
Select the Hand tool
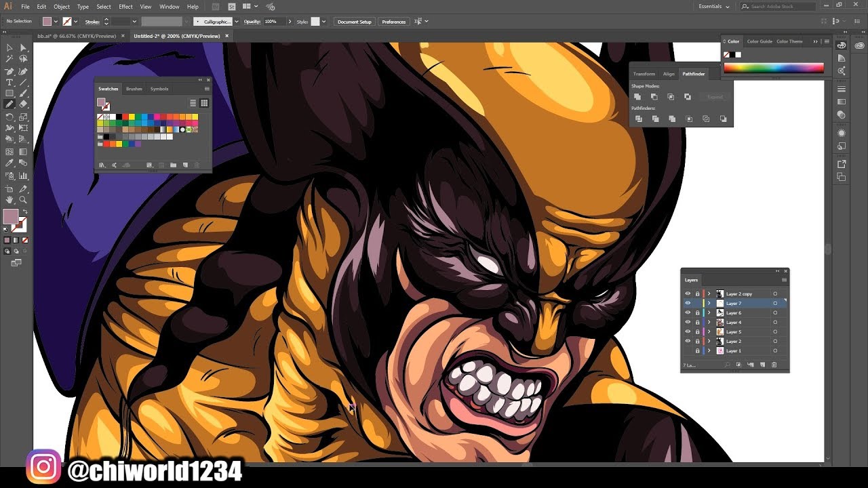pyautogui.click(x=9, y=200)
